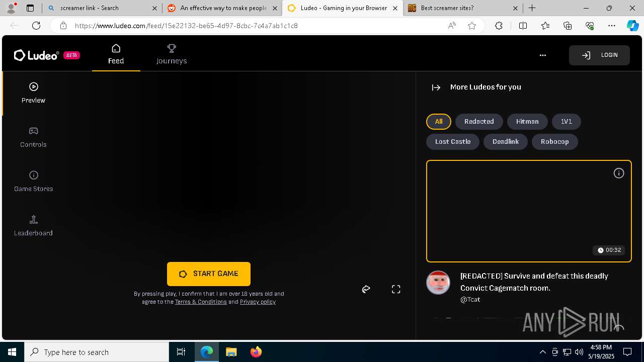
Task: Open File Explorer from the taskbar
Action: coord(231,352)
